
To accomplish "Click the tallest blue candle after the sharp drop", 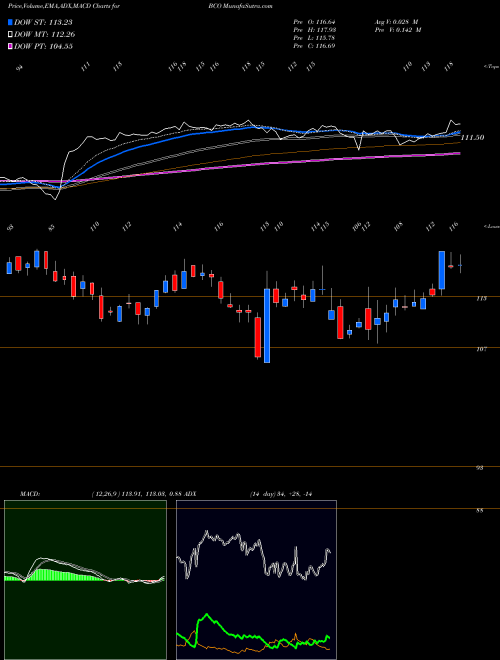I will (267, 325).
